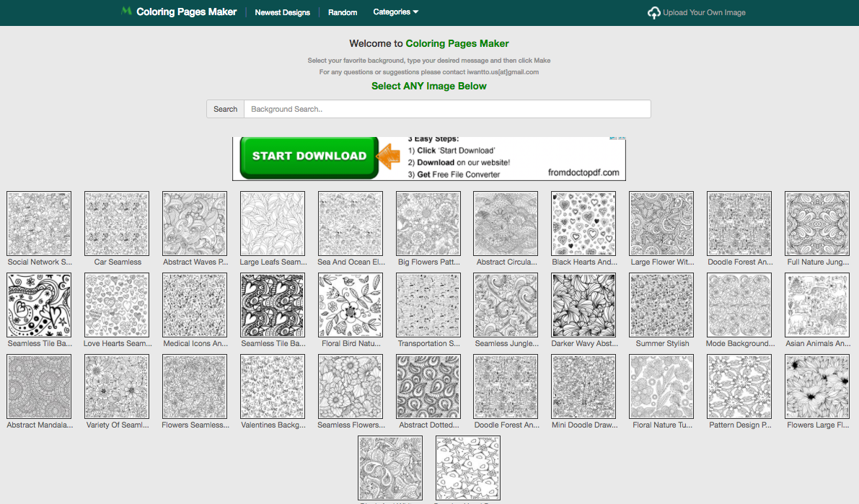
Task: Choose the Flowers Seamless thumbnail
Action: point(195,386)
